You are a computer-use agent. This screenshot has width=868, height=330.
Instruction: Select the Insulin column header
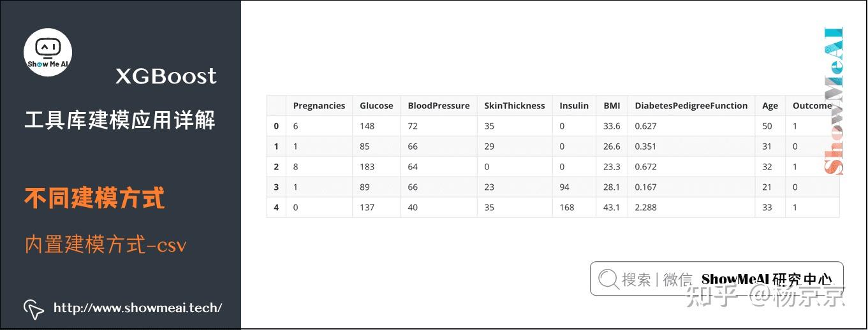point(574,106)
